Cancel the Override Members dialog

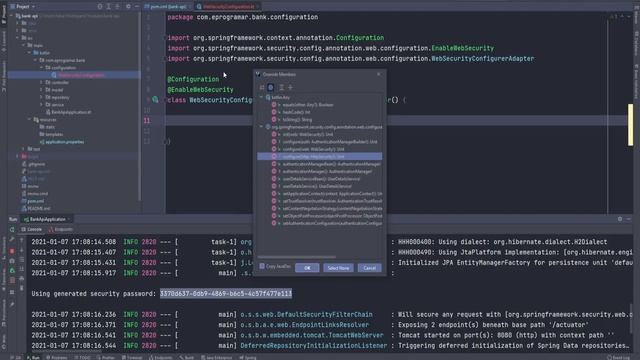tap(369, 268)
